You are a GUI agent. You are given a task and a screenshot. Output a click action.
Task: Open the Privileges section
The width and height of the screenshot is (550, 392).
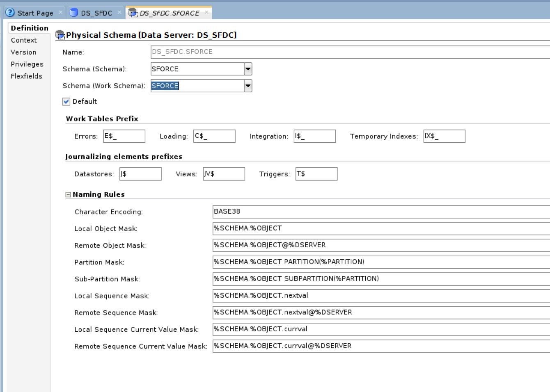click(27, 64)
